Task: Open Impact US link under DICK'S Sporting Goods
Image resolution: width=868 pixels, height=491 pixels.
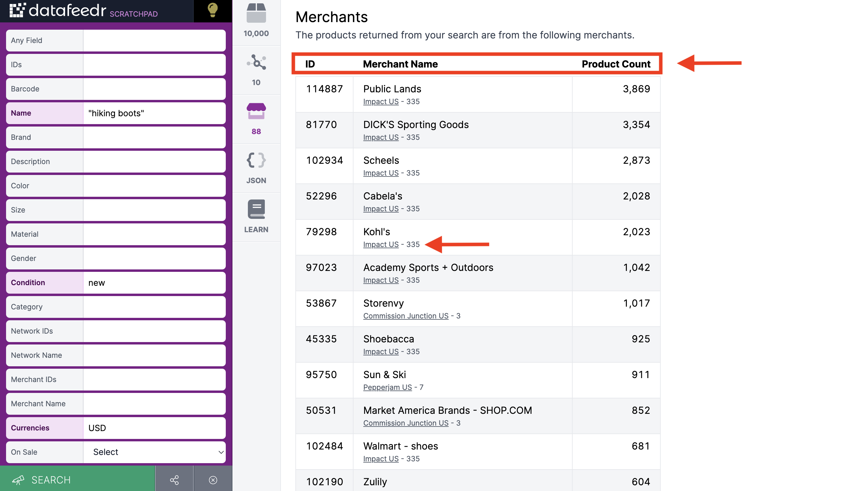Action: (380, 137)
